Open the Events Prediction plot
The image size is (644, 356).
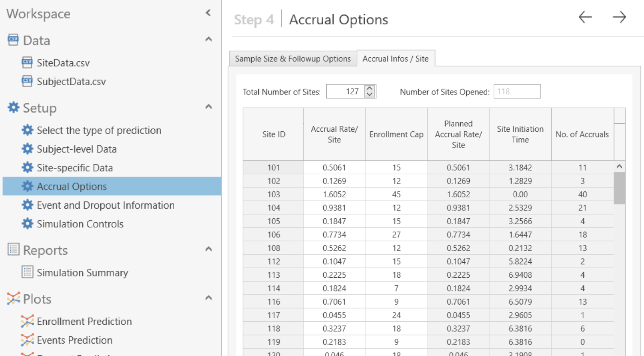tap(75, 340)
